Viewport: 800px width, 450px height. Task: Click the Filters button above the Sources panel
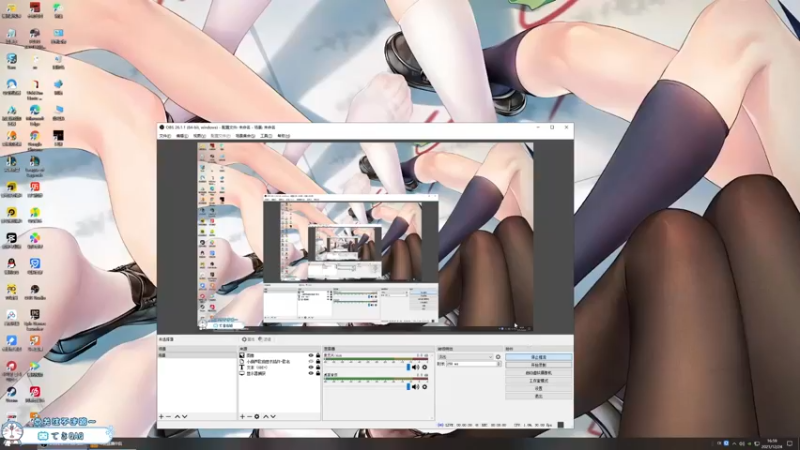[265, 339]
